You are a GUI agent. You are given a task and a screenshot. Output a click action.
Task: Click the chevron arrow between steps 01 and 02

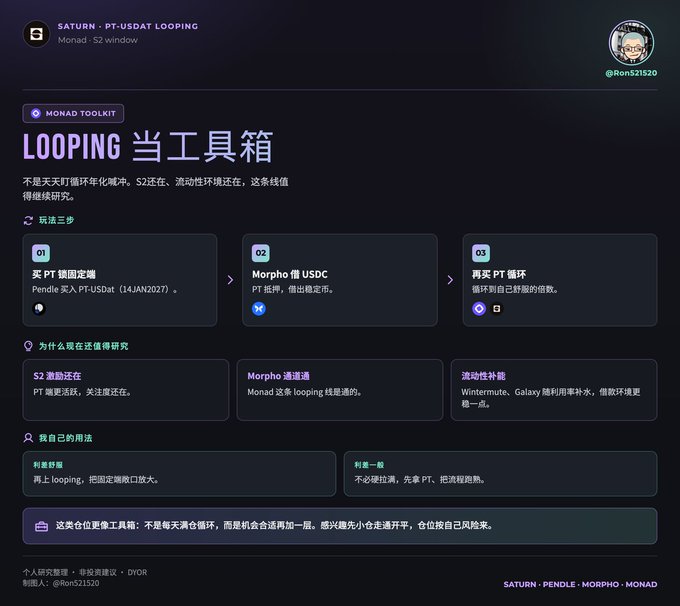click(x=230, y=280)
